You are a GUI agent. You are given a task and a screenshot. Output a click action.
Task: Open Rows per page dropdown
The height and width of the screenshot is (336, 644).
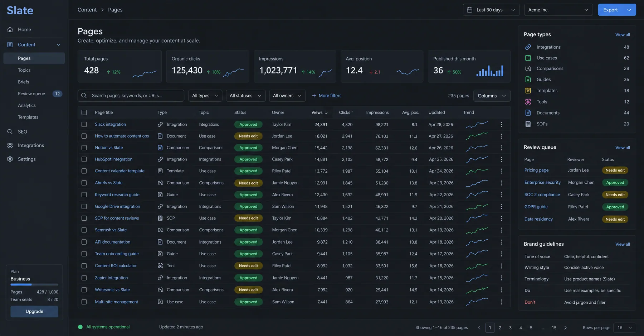625,328
